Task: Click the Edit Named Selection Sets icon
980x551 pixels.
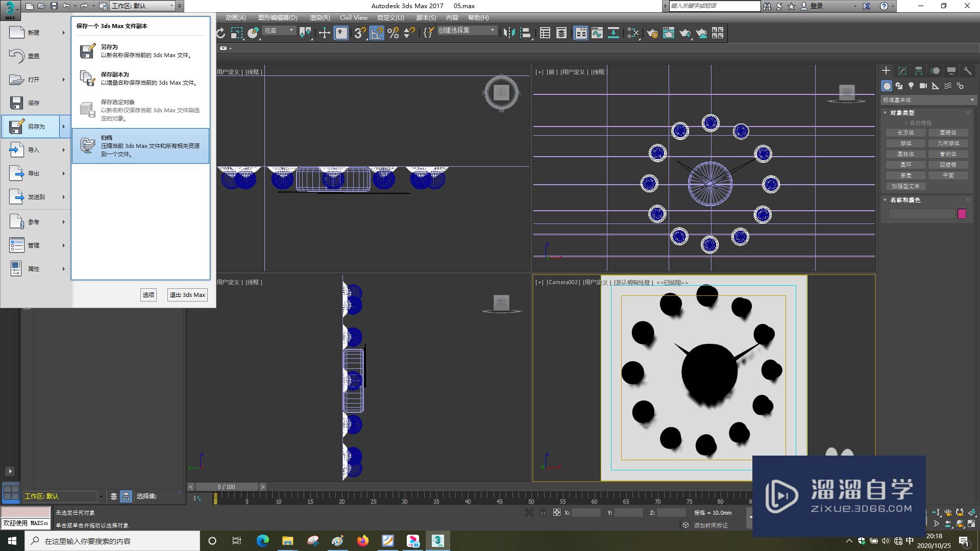Action: [429, 33]
